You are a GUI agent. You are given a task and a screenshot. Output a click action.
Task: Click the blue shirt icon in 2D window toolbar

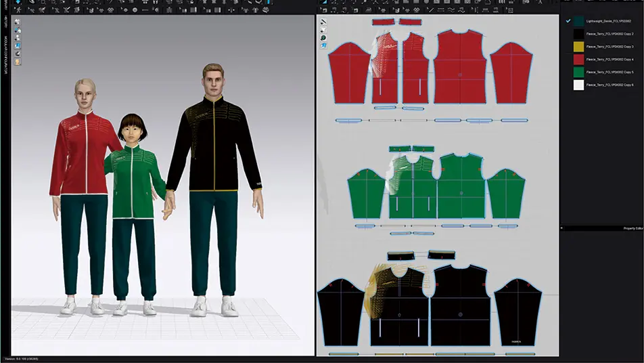point(323,45)
